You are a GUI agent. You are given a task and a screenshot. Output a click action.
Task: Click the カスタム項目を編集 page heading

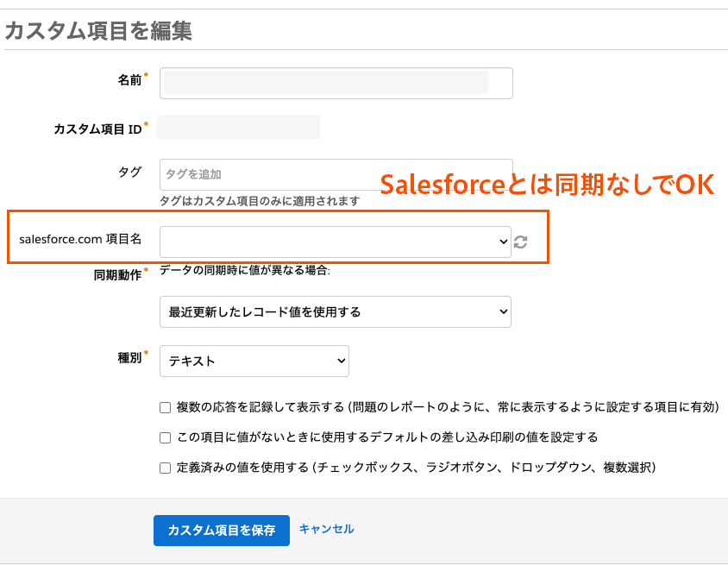coord(98,32)
